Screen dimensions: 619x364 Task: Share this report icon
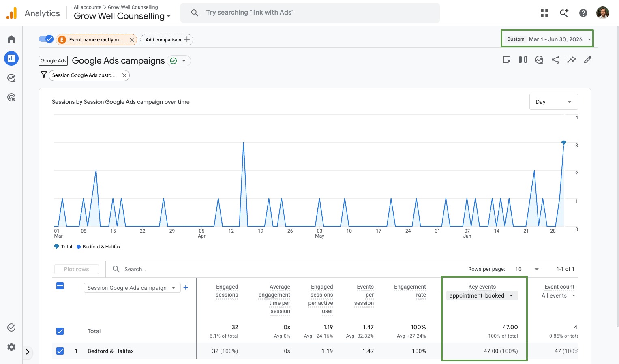pyautogui.click(x=555, y=60)
